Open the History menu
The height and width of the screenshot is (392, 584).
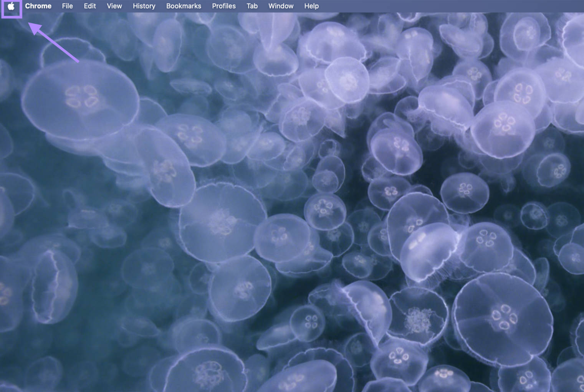tap(144, 6)
